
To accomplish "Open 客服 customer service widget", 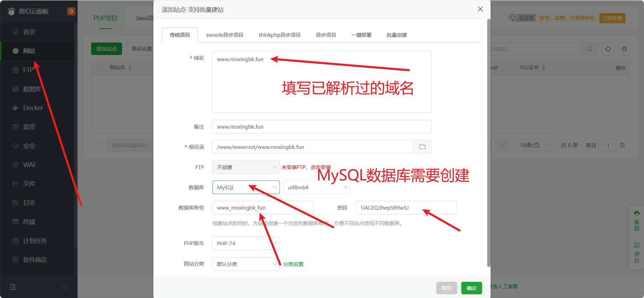I will coord(637,221).
